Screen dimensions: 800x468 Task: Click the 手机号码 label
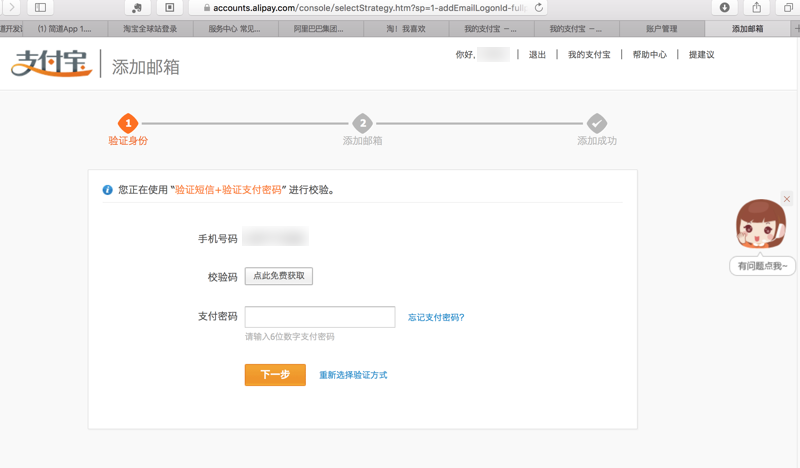click(x=218, y=238)
